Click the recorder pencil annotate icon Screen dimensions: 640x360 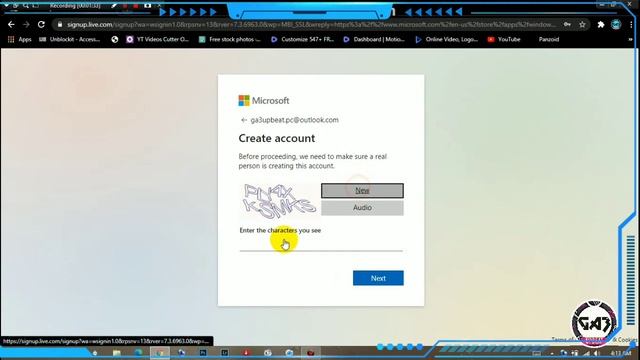point(114,6)
